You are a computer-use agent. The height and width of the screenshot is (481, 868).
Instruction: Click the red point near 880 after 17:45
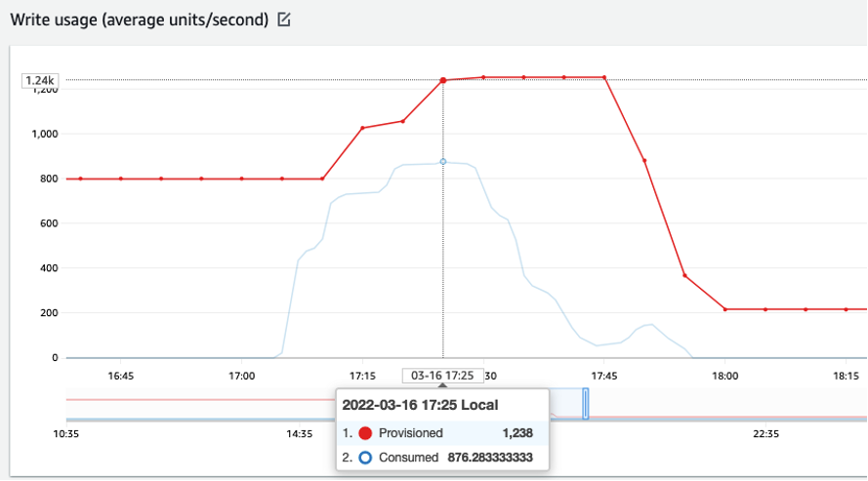pyautogui.click(x=644, y=160)
